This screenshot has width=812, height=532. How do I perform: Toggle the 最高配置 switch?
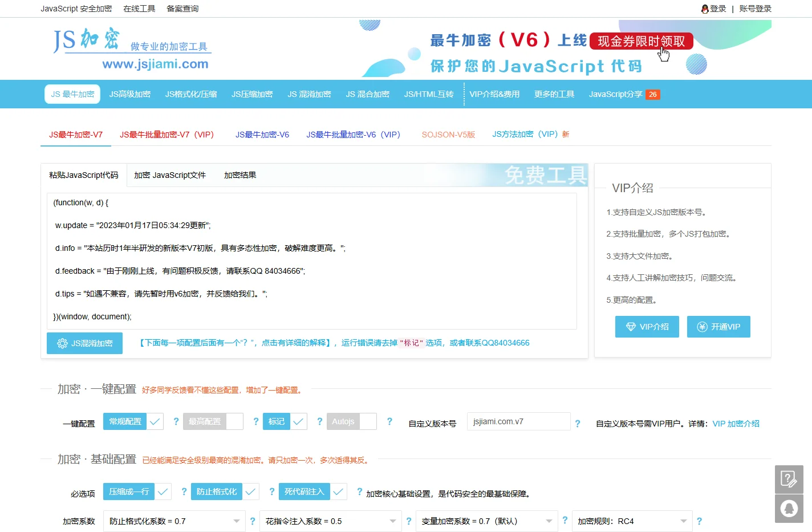213,421
